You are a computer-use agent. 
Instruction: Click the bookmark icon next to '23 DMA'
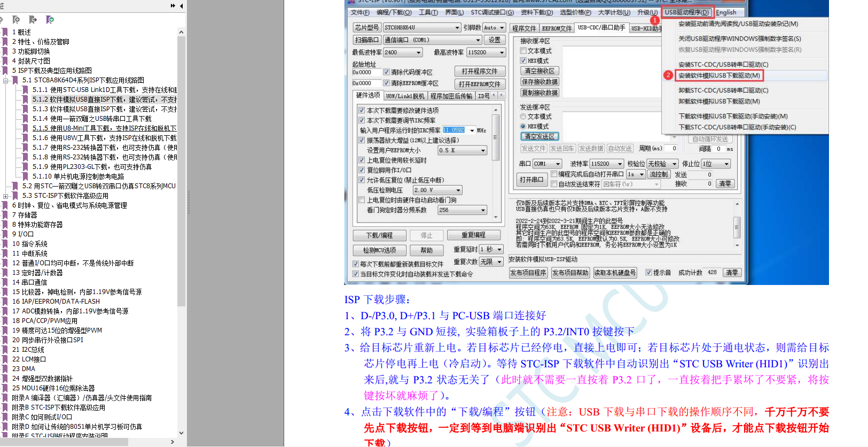pos(5,369)
